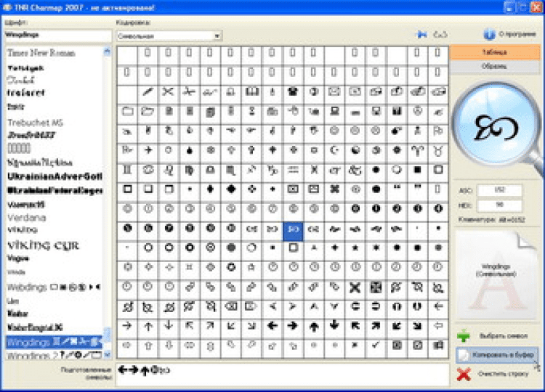
Task: Select Times New Roman in font list
Action: pyautogui.click(x=41, y=53)
